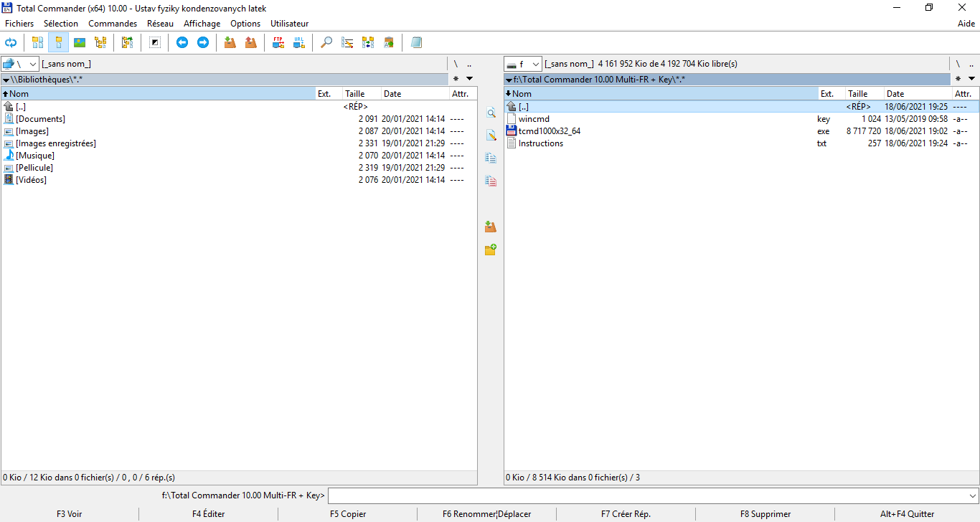Viewport: 980px width, 522px height.
Task: Open the Sélection menu
Action: (61, 24)
